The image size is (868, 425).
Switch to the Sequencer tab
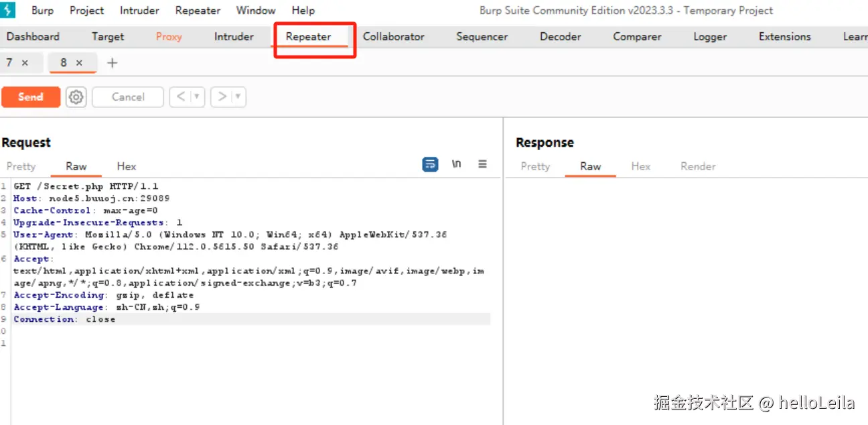pyautogui.click(x=482, y=37)
